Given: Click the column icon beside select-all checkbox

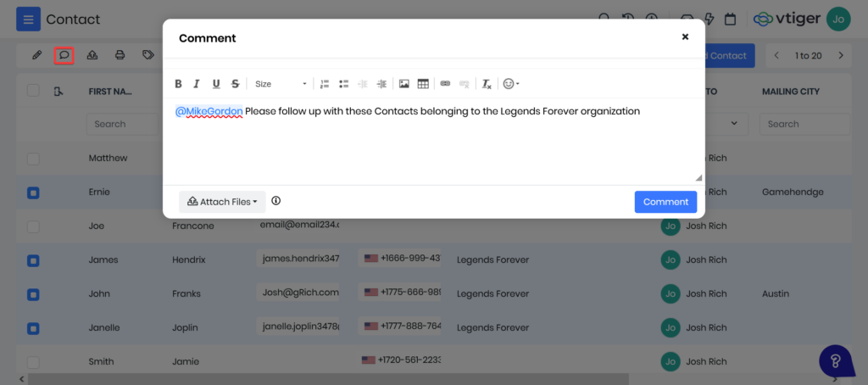Looking at the screenshot, I should click(x=58, y=92).
